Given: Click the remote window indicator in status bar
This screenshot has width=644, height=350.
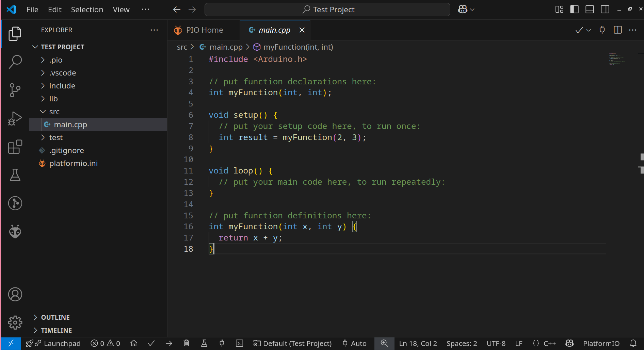Looking at the screenshot, I should click(x=11, y=344).
